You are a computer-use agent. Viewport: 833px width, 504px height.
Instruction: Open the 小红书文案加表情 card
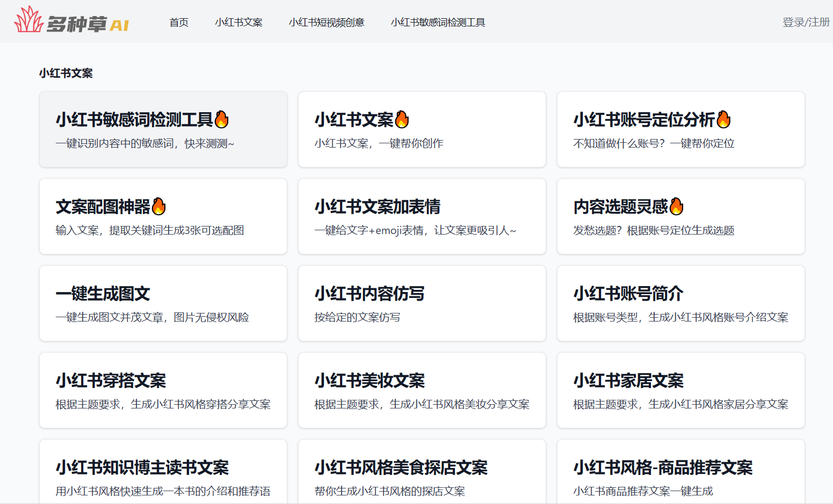click(422, 216)
